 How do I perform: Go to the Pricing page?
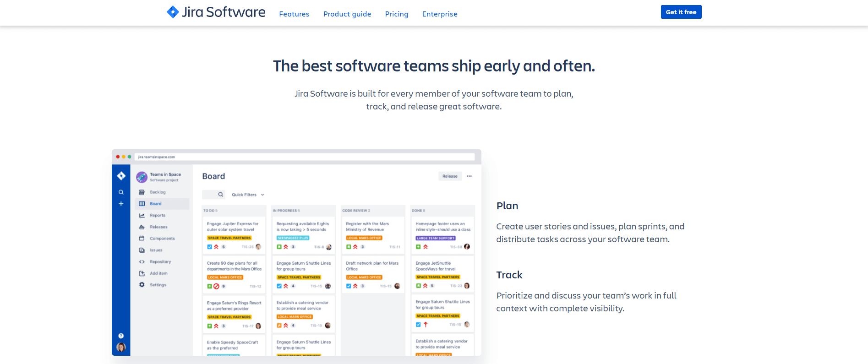point(397,14)
